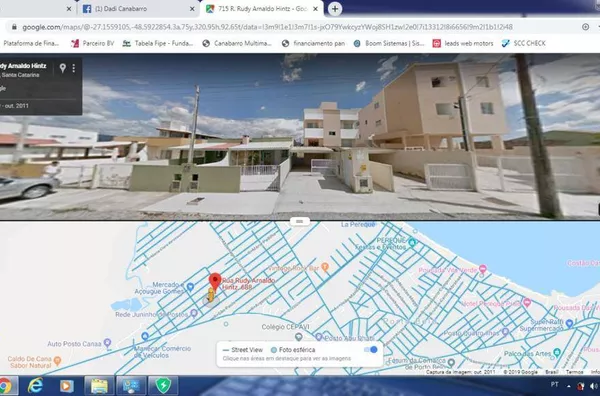Viewport: 600px width, 396px height.
Task: Click the Chrome icon in the taskbar
Action: pyautogui.click(x=5, y=386)
